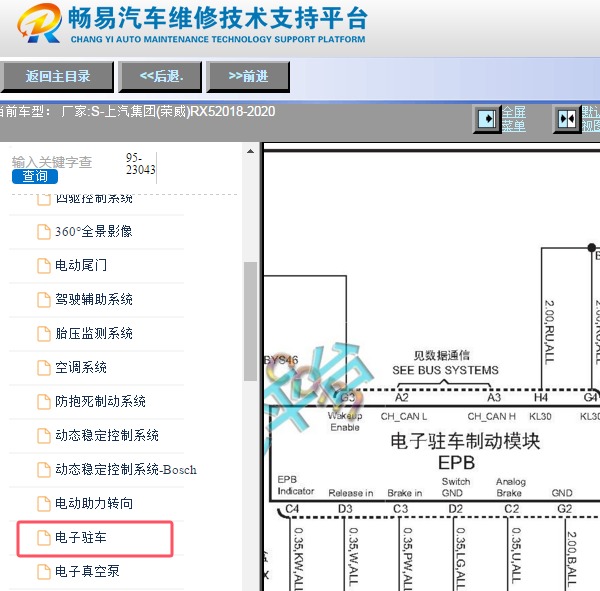Click the full-screen menu arrow icon

(x=487, y=119)
